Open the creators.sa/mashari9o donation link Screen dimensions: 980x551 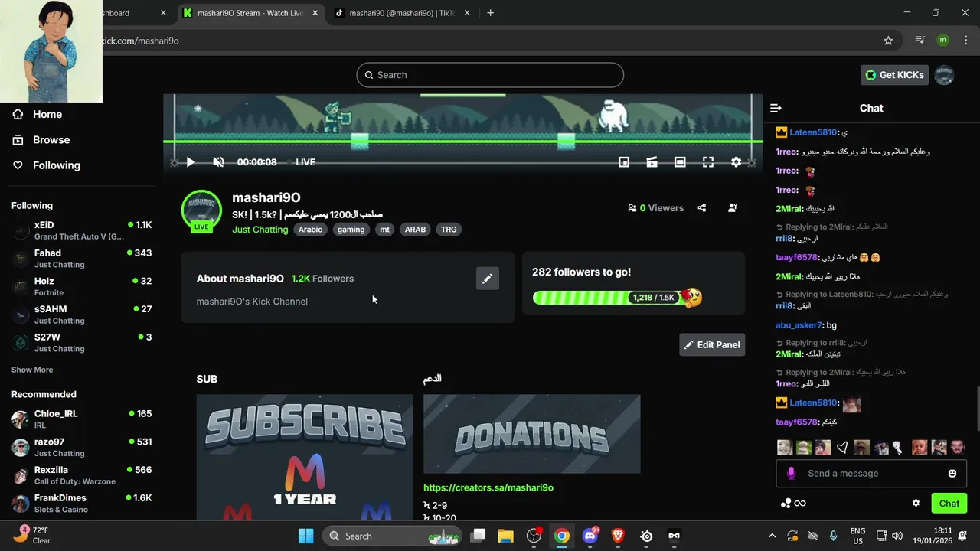[x=488, y=487]
